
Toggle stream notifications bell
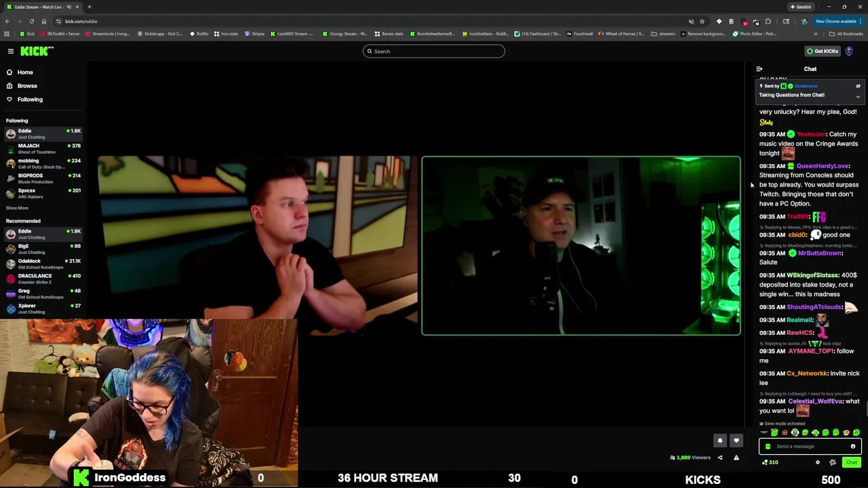pos(720,441)
